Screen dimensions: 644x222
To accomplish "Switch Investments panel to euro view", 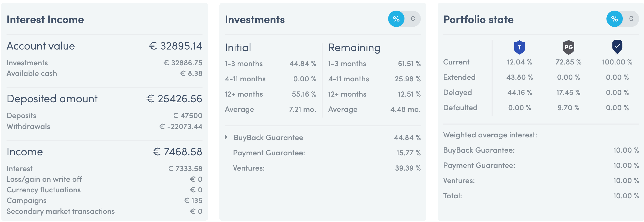I will point(413,19).
